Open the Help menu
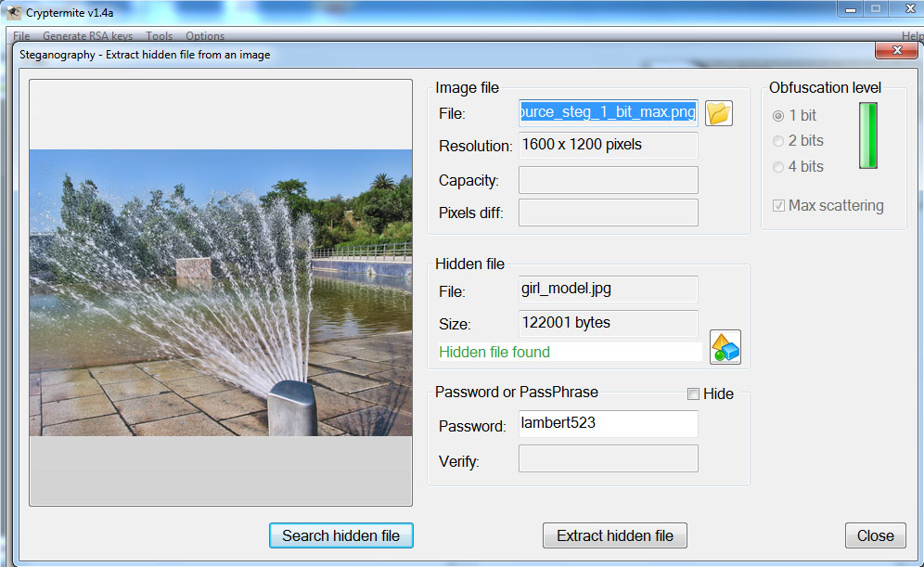Image resolution: width=924 pixels, height=567 pixels. [x=912, y=36]
